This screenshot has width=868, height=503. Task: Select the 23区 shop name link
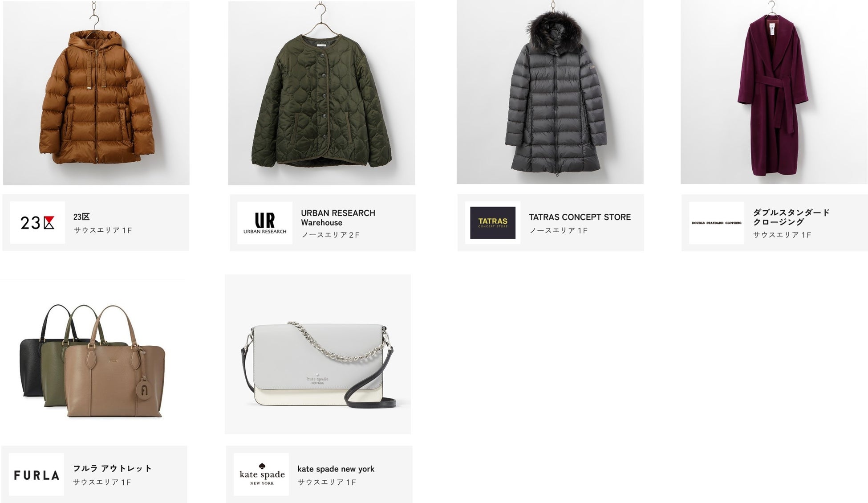click(x=81, y=217)
